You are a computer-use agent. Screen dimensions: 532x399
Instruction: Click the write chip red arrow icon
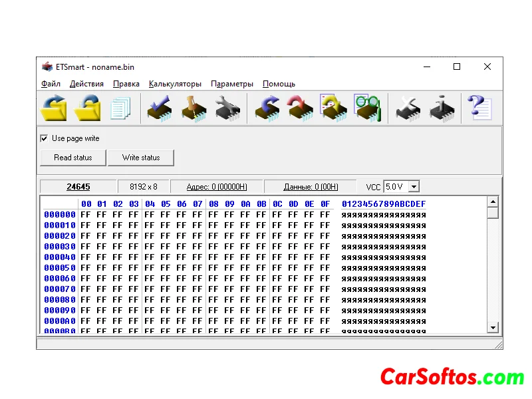(300, 108)
